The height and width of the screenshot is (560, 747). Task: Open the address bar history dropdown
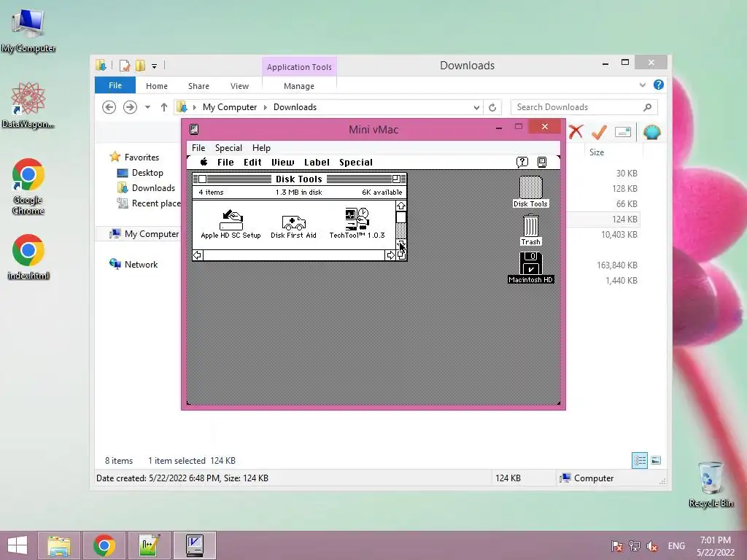[476, 107]
